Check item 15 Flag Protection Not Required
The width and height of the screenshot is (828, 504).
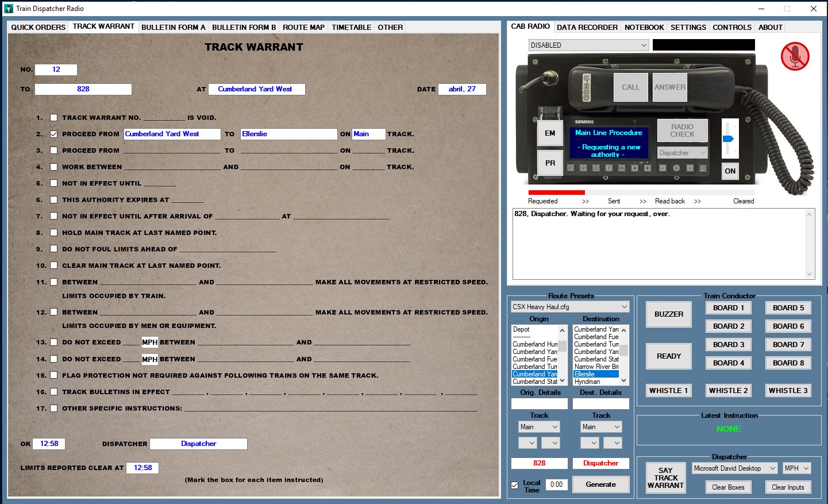click(53, 375)
